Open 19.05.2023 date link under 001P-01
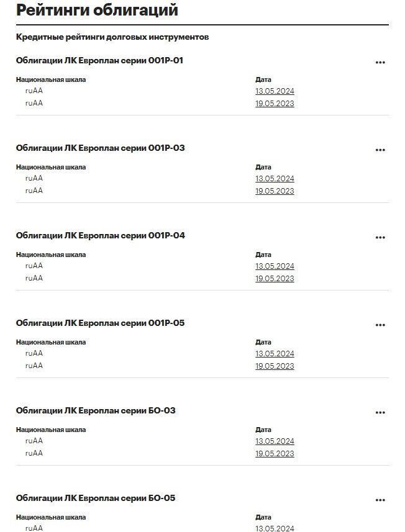This screenshot has width=405, height=532. (x=275, y=104)
